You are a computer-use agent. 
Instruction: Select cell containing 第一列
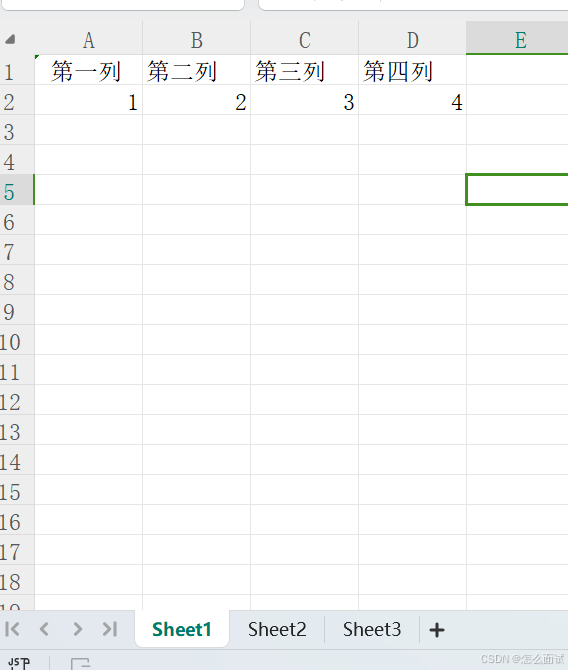pyautogui.click(x=88, y=70)
